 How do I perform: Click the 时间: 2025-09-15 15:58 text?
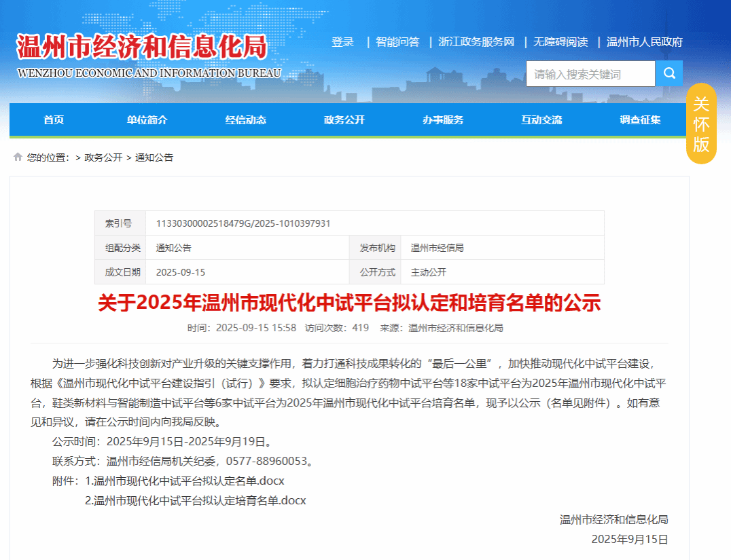(x=241, y=328)
